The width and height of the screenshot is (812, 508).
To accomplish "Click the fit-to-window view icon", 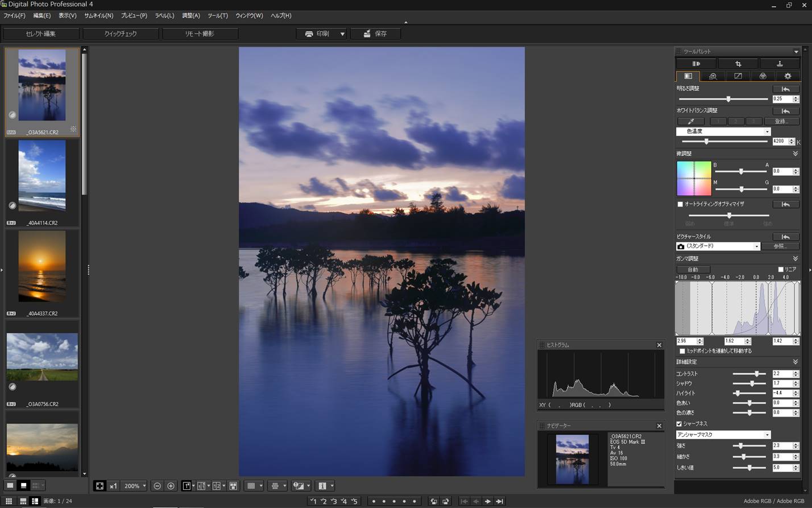I will (100, 486).
